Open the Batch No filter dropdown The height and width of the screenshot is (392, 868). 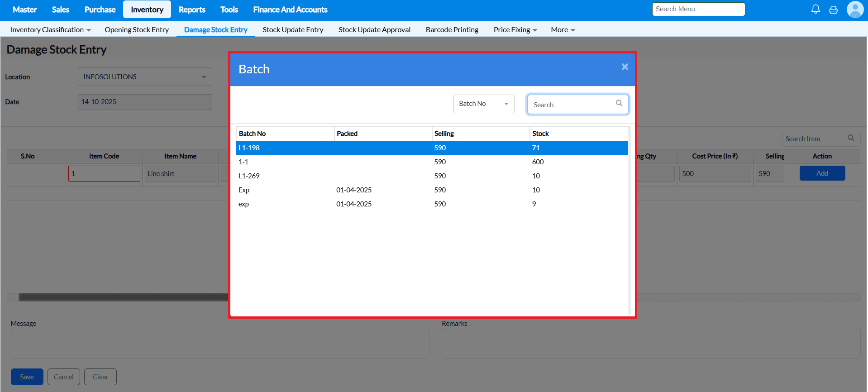(x=483, y=104)
